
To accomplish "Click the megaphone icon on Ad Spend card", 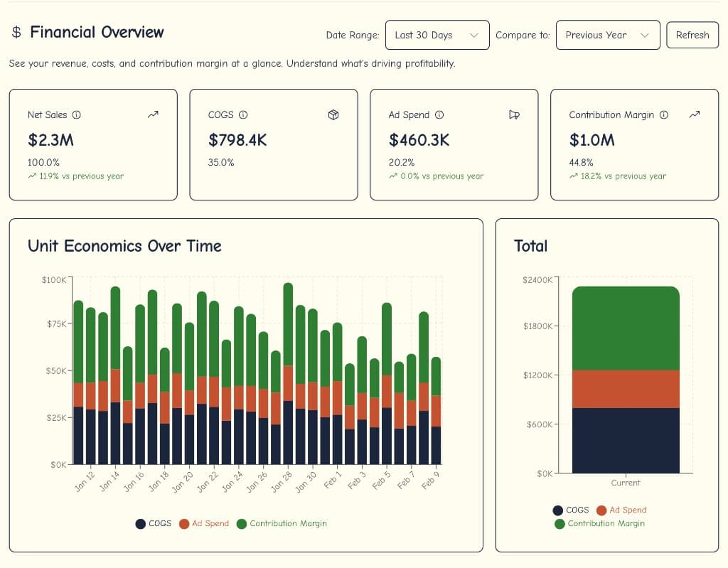I will [514, 114].
